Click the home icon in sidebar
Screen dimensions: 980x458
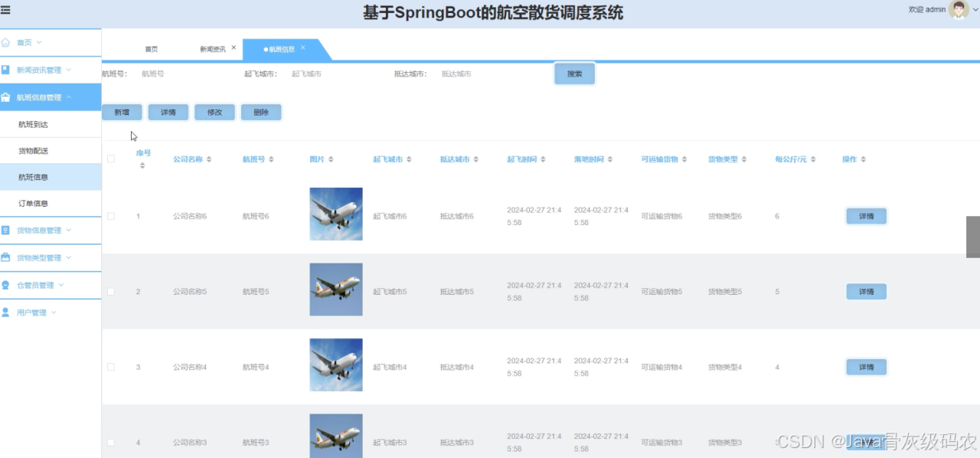coord(6,42)
